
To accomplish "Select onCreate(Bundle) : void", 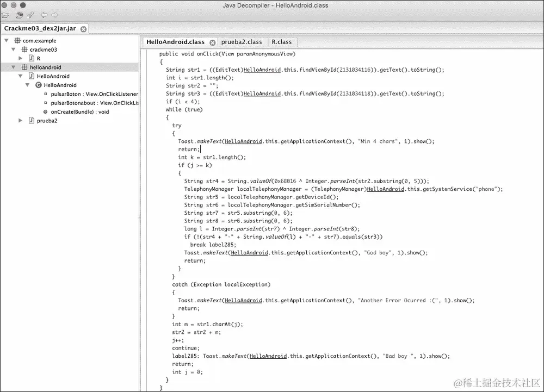I will pyautogui.click(x=80, y=112).
